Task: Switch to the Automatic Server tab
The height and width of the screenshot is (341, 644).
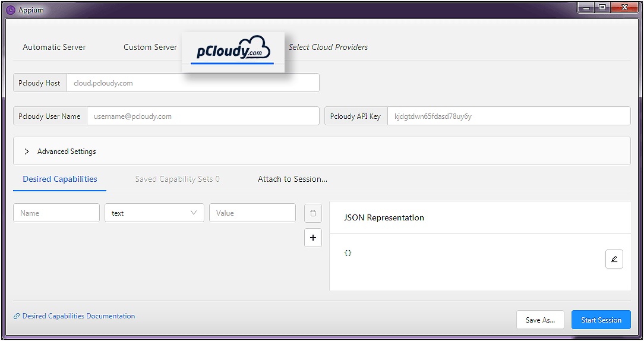Action: click(x=54, y=48)
